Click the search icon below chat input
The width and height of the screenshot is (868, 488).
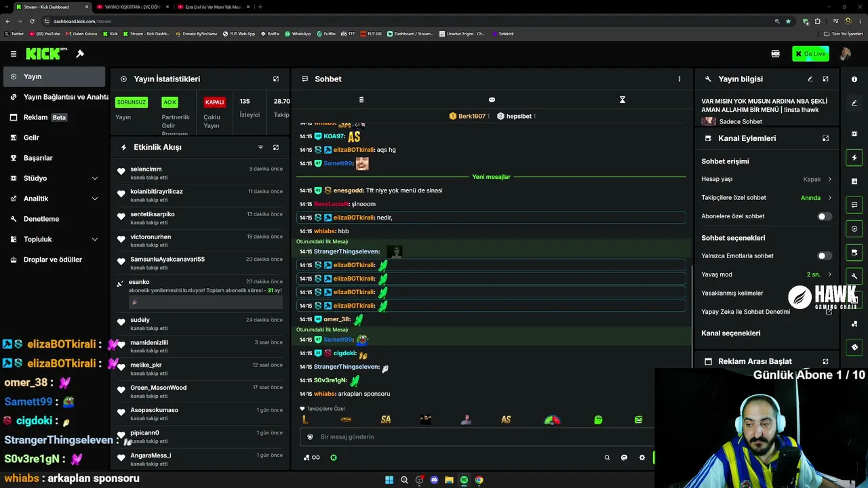pyautogui.click(x=607, y=457)
